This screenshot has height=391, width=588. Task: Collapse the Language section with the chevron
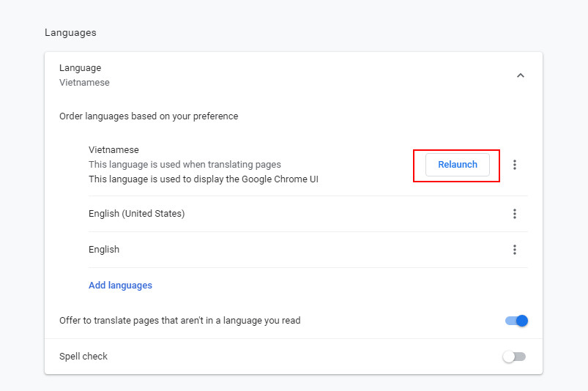521,75
